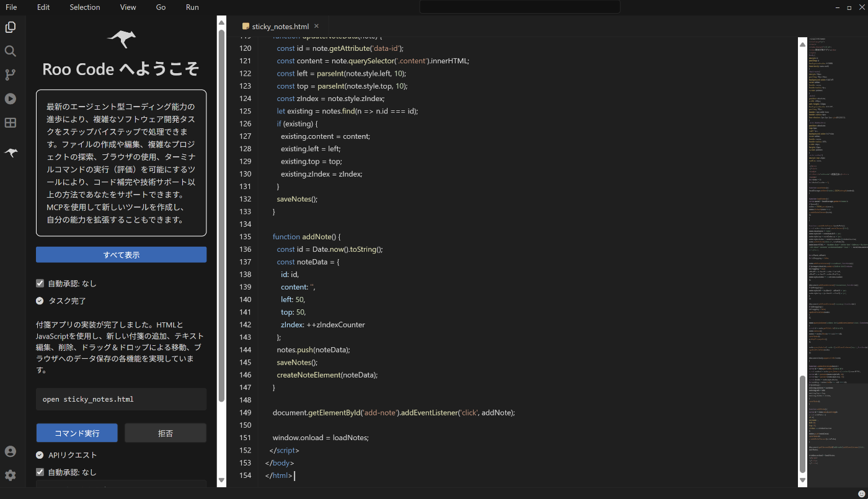
Task: Open the Run menu
Action: click(192, 7)
